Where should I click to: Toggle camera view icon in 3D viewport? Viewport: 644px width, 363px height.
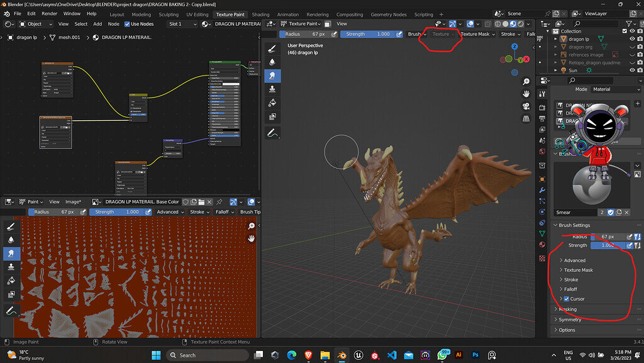click(x=526, y=106)
